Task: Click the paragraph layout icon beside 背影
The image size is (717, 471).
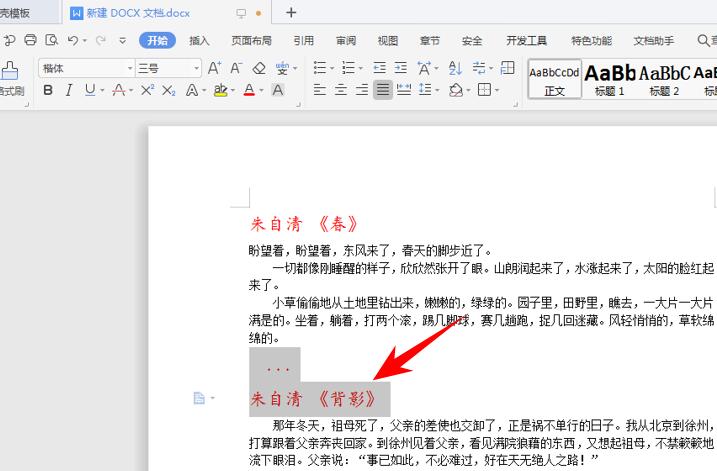Action: (x=199, y=398)
